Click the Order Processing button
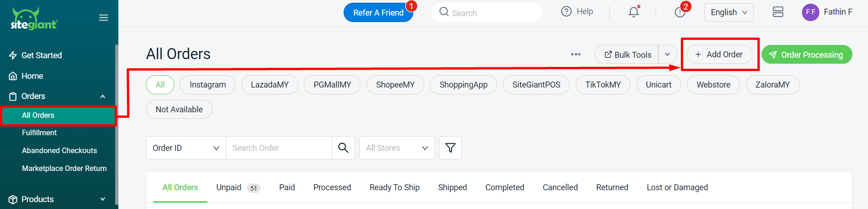Viewport: 868px width, 209px height. point(807,55)
